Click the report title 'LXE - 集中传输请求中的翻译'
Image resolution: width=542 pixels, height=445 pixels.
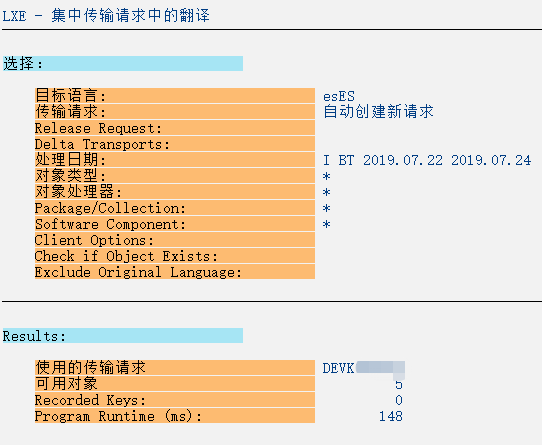pos(106,16)
